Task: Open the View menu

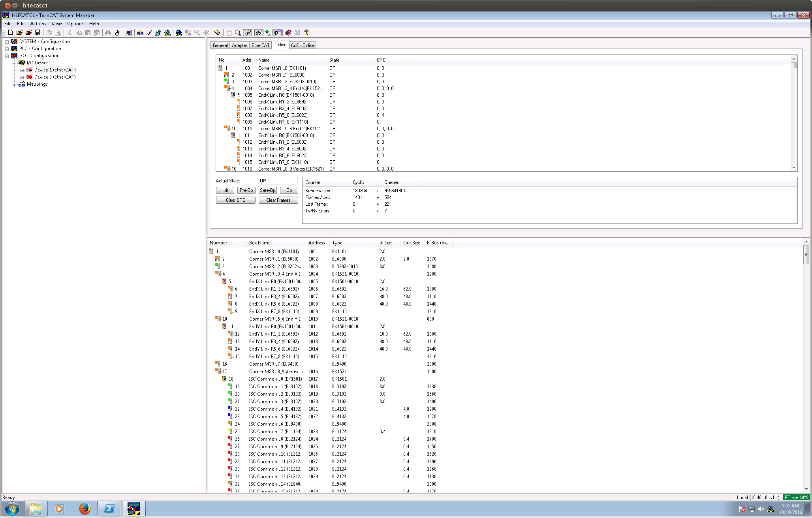Action: tap(56, 24)
